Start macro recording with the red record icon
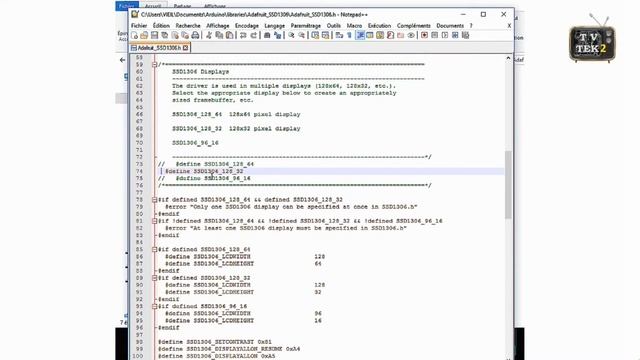The image size is (640, 360). [x=424, y=36]
